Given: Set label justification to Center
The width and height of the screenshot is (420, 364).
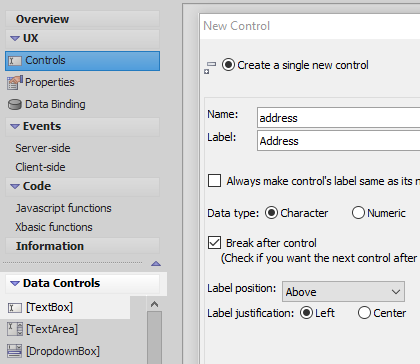Looking at the screenshot, I should coord(364,313).
